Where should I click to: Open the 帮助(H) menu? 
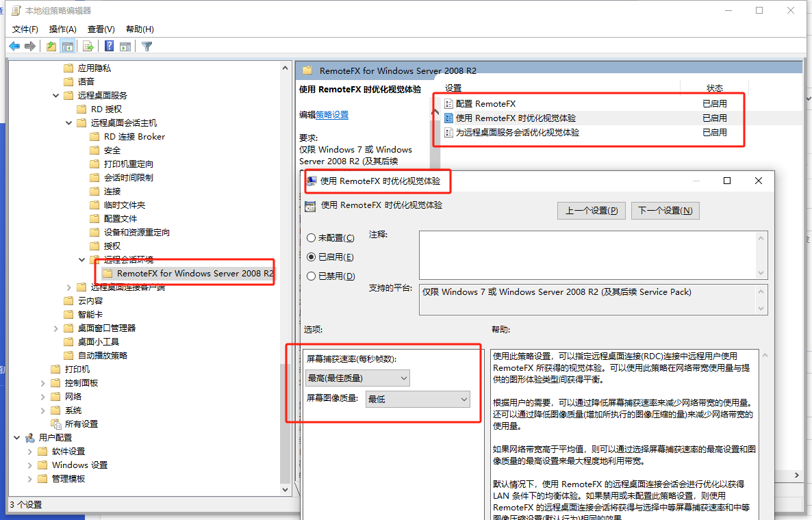coord(140,29)
